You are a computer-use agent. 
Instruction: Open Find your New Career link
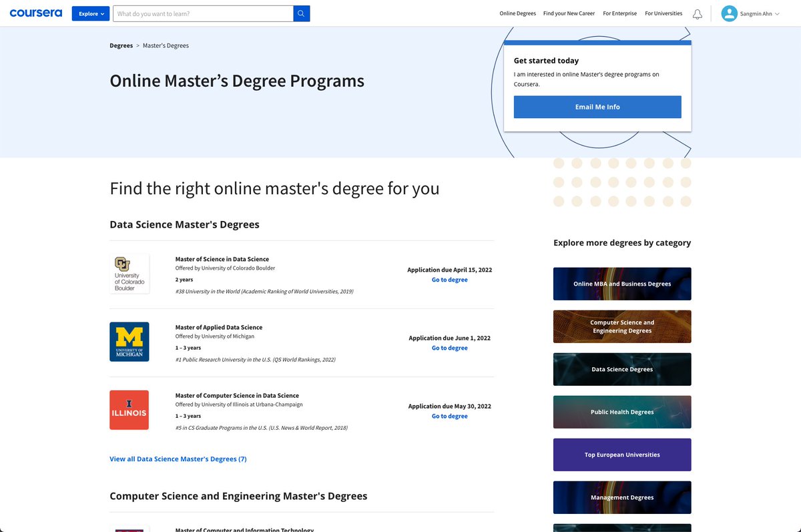569,13
